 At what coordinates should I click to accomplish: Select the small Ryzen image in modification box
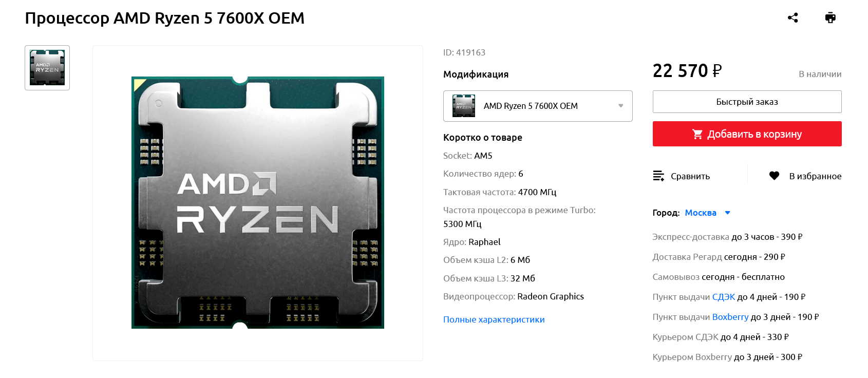(464, 106)
